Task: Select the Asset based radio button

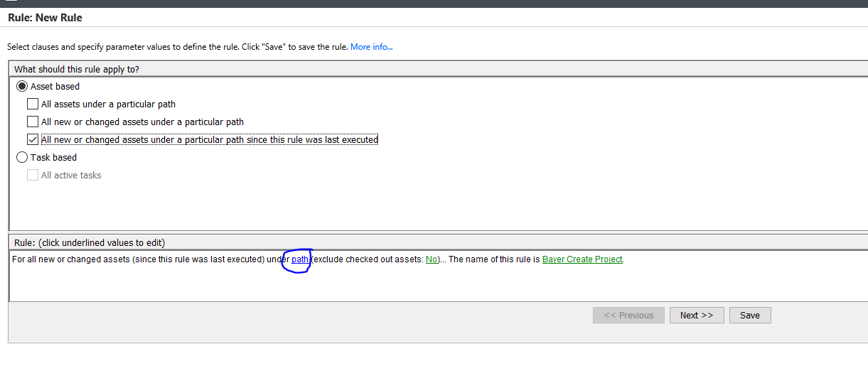Action: [x=22, y=86]
